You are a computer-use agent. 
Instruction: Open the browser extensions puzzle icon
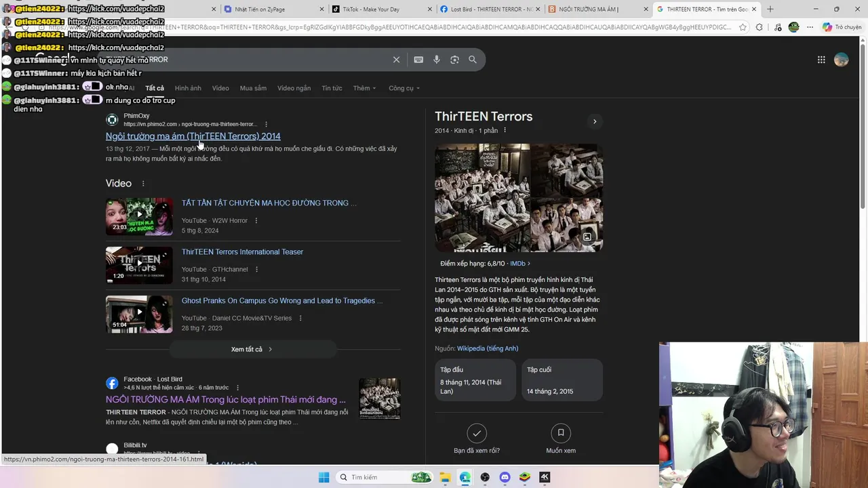[759, 27]
